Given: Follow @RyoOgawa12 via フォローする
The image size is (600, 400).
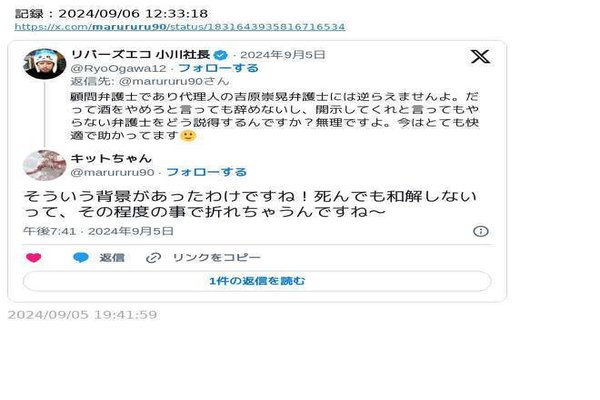Looking at the screenshot, I should pyautogui.click(x=218, y=68).
